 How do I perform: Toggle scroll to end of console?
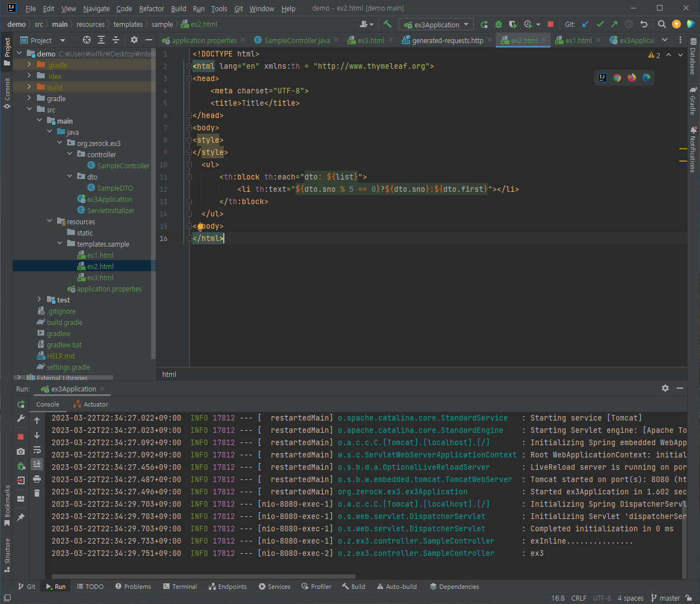click(37, 464)
